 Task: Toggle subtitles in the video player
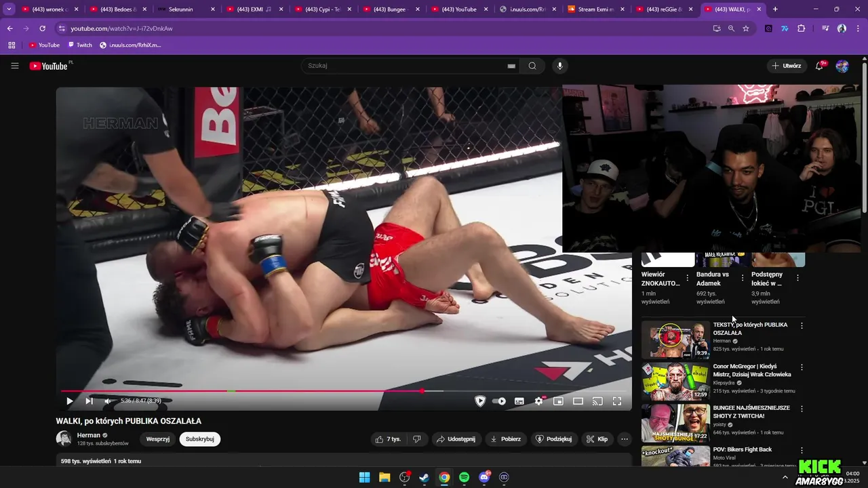point(519,401)
